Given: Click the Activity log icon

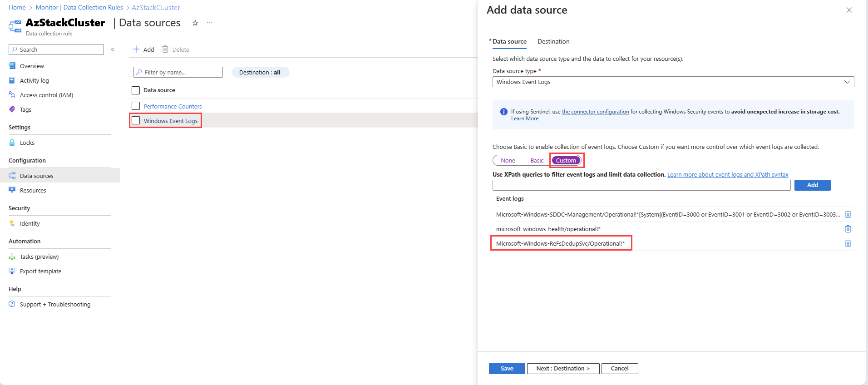Looking at the screenshot, I should [12, 80].
